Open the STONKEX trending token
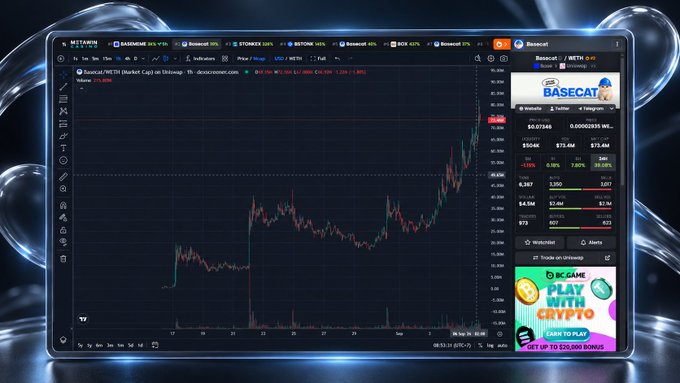680x383 pixels. [x=249, y=44]
